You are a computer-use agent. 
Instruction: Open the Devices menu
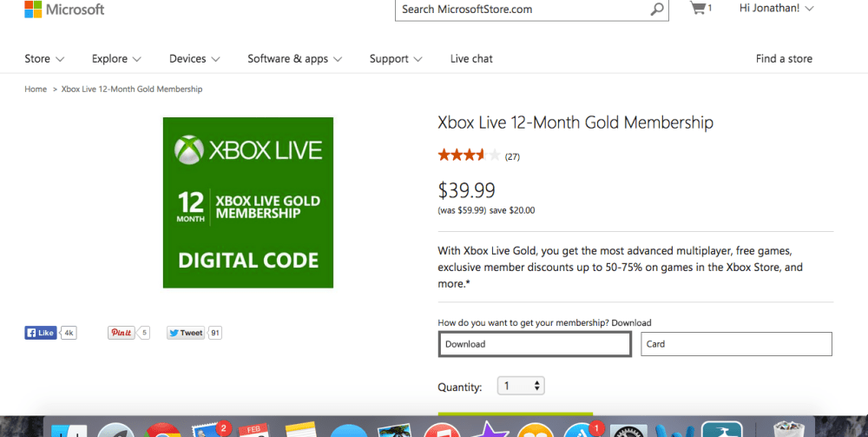coord(194,59)
